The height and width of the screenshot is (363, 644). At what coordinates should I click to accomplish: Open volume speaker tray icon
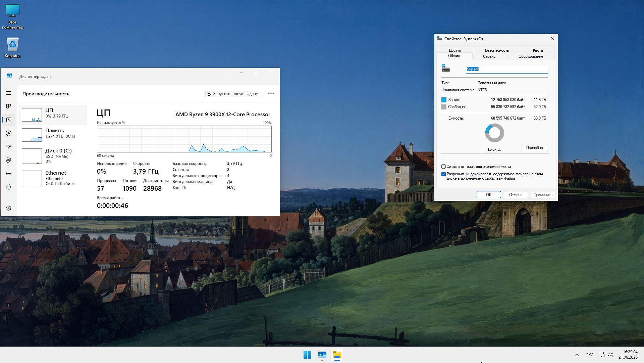tap(610, 355)
